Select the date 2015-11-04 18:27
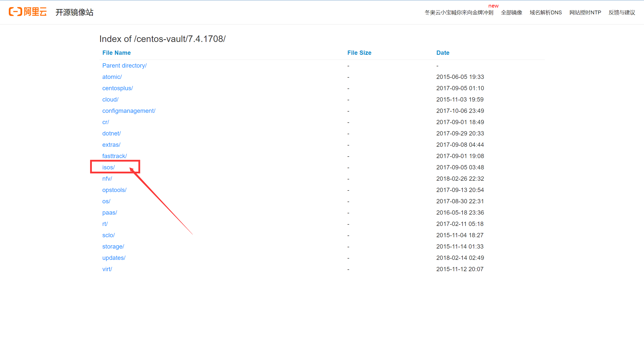 tap(460, 235)
